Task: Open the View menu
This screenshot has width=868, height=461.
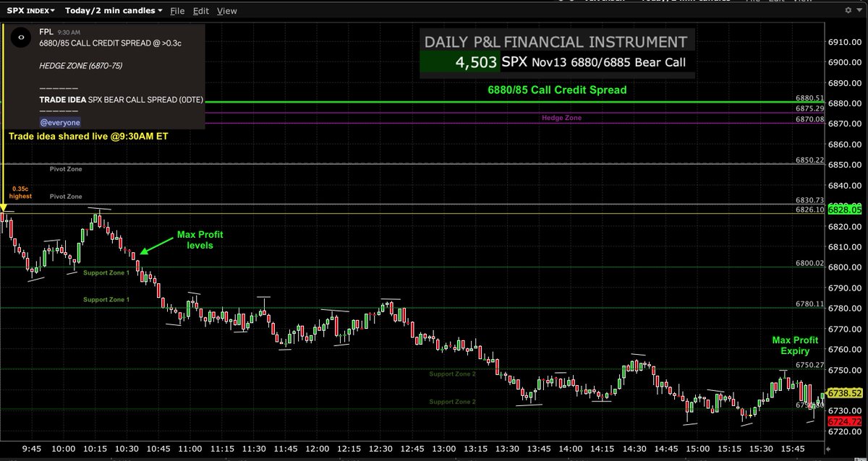Action: pyautogui.click(x=227, y=10)
